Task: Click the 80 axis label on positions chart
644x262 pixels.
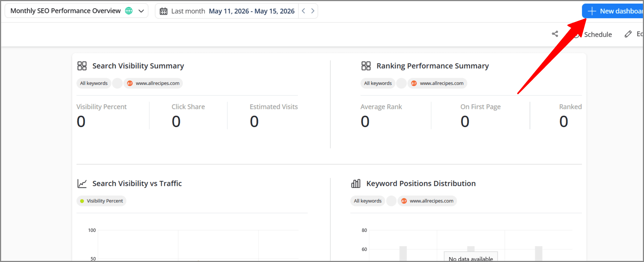Action: coord(364,230)
